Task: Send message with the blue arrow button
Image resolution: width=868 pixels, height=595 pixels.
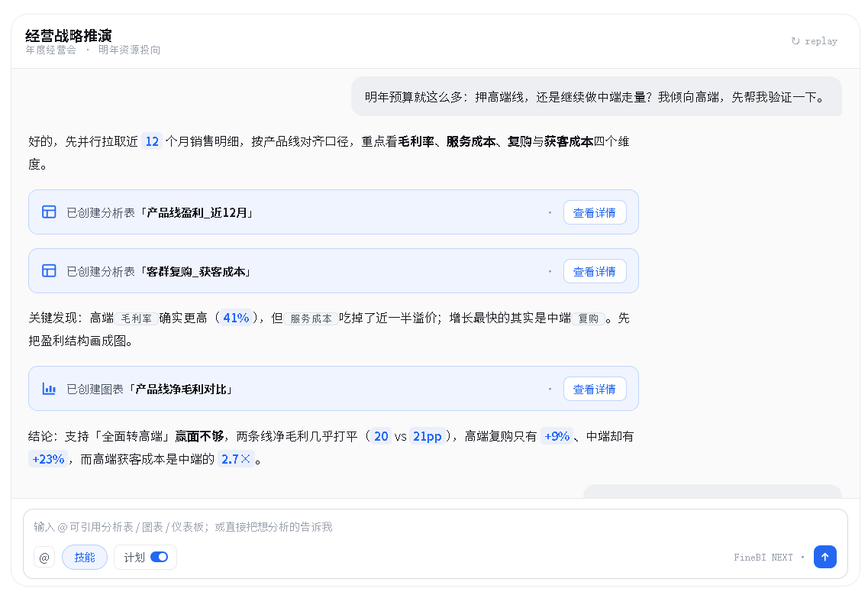Action: tap(824, 557)
